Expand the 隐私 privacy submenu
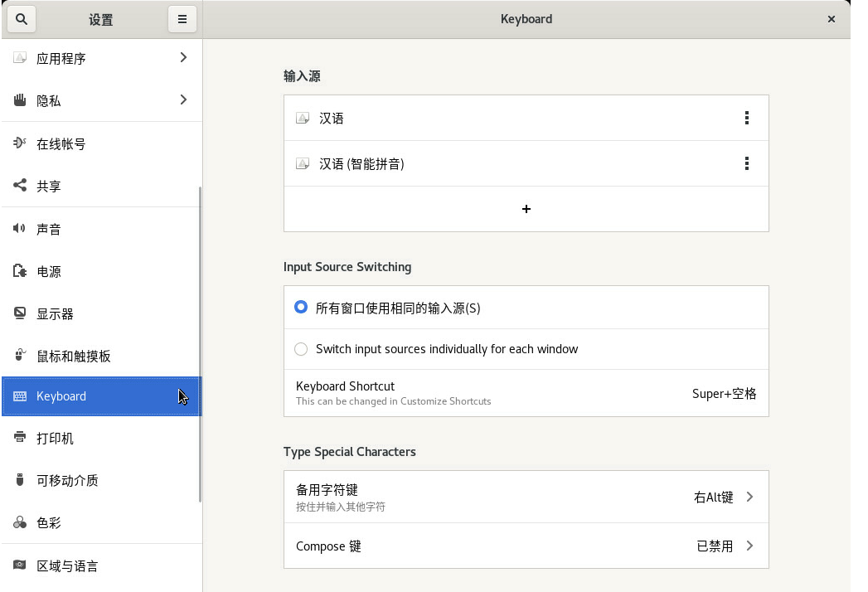Screen dimensions: 868x592 [x=183, y=99]
